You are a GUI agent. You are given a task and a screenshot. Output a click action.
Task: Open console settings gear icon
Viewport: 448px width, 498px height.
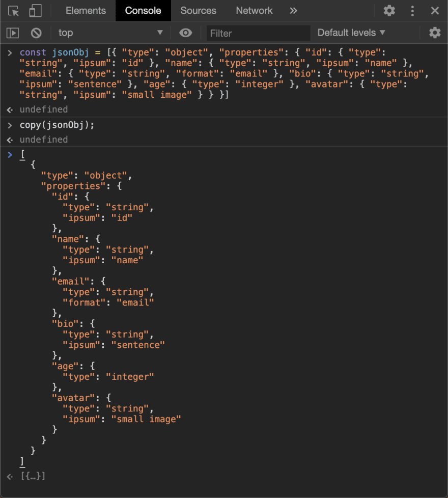(435, 33)
